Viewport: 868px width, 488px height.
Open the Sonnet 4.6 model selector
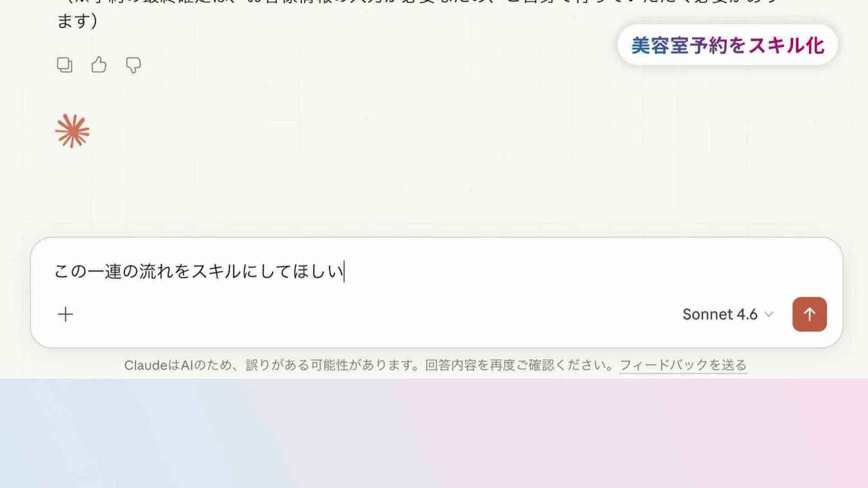point(728,314)
